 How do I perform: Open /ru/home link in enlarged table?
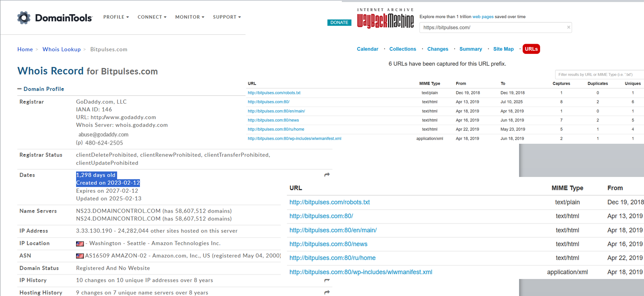333,258
